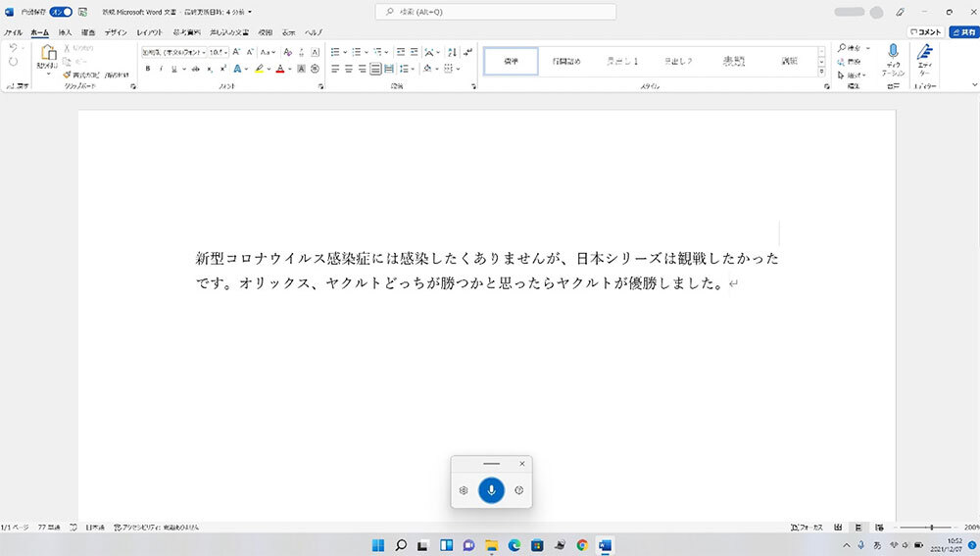Open the font size dropdown

(225, 52)
